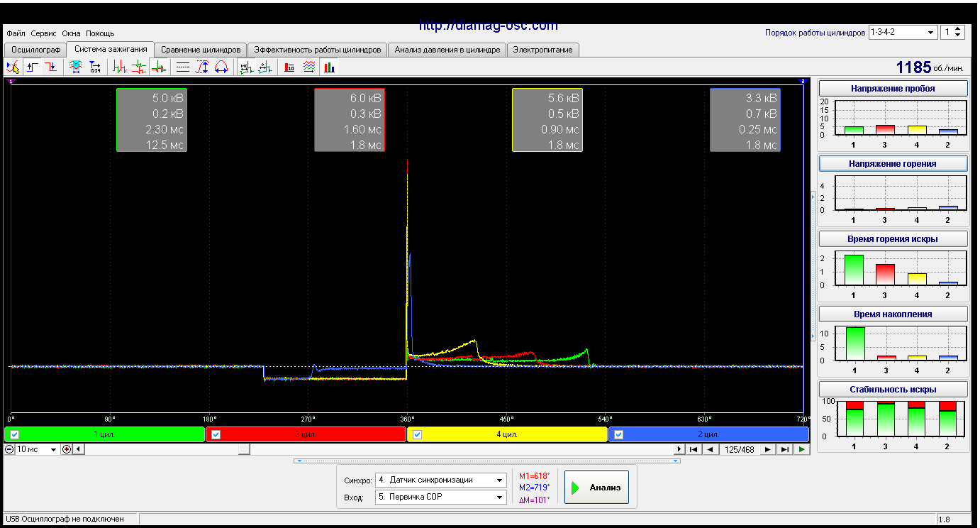Toggle cylinder 2 checkbox (blue)
This screenshot has height=528, width=980.
click(619, 434)
